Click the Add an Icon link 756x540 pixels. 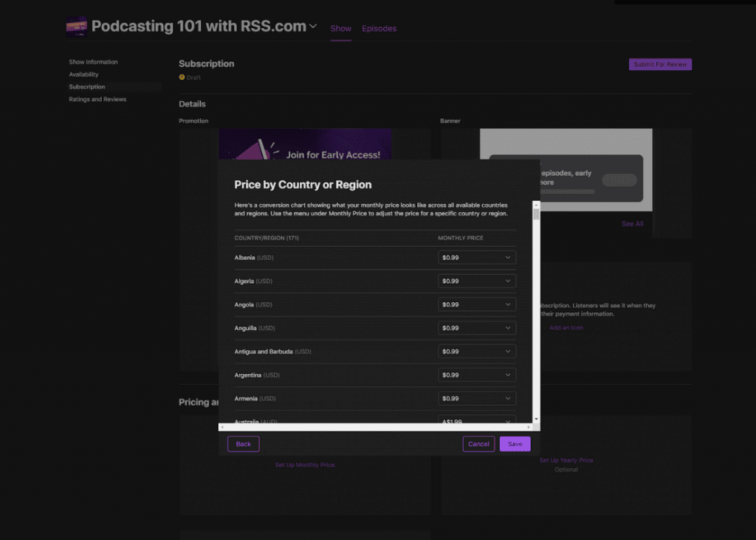click(566, 328)
